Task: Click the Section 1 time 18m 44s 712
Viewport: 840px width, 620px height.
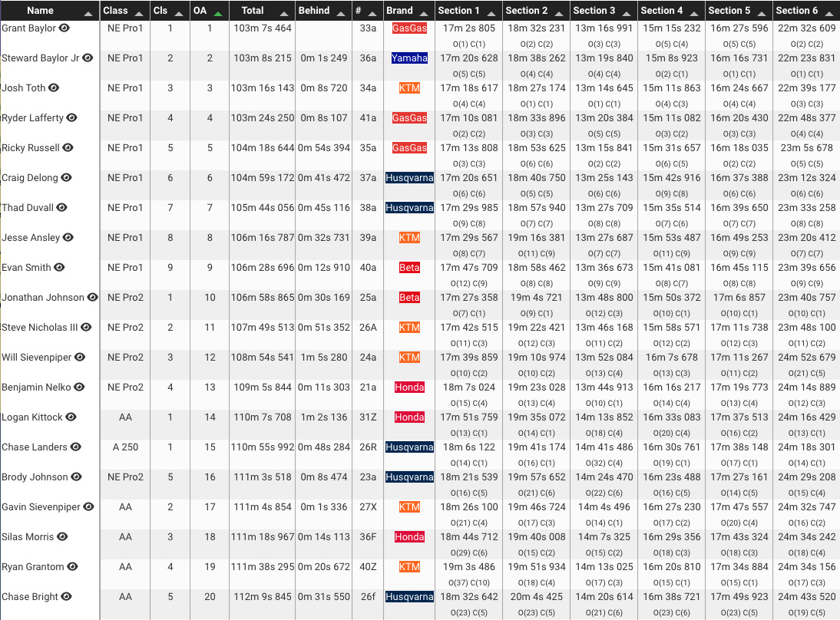Action: (469, 536)
